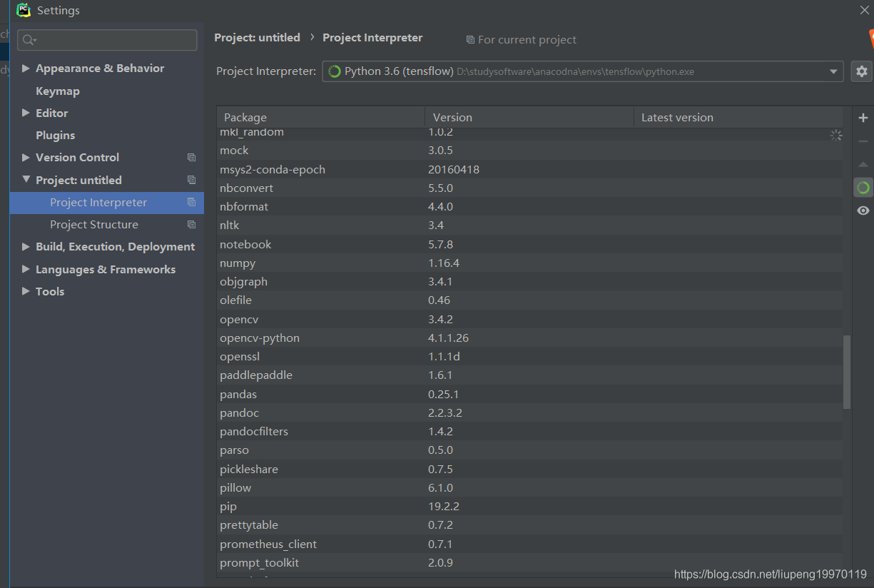The width and height of the screenshot is (874, 588).
Task: Select the opencv-python package row
Action: tap(530, 338)
